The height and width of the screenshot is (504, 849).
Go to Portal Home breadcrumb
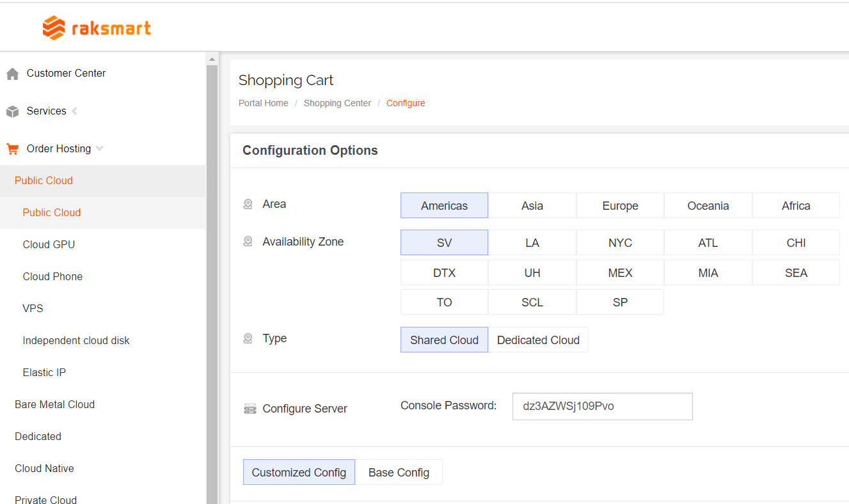pos(264,103)
